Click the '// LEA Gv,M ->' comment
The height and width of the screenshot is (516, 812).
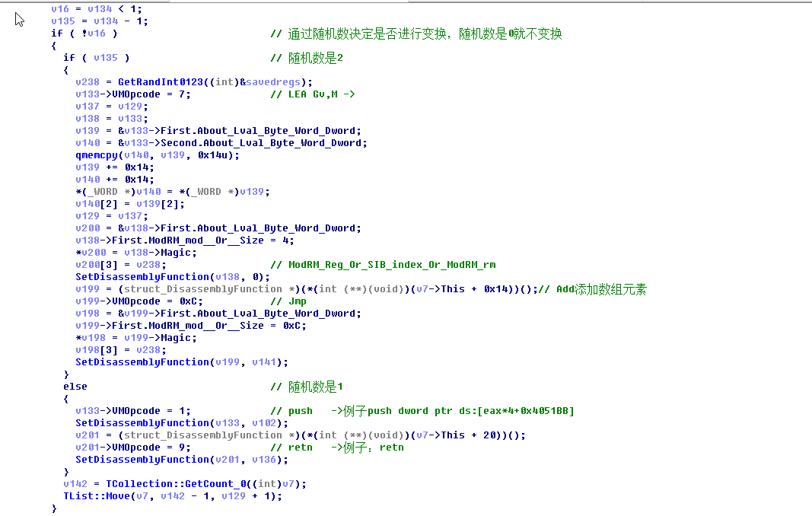tap(313, 94)
